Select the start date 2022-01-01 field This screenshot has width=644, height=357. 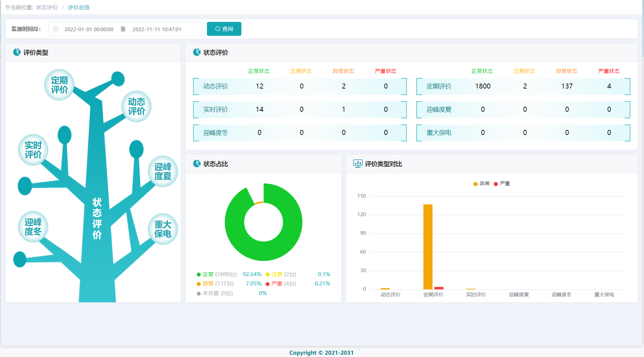89,29
